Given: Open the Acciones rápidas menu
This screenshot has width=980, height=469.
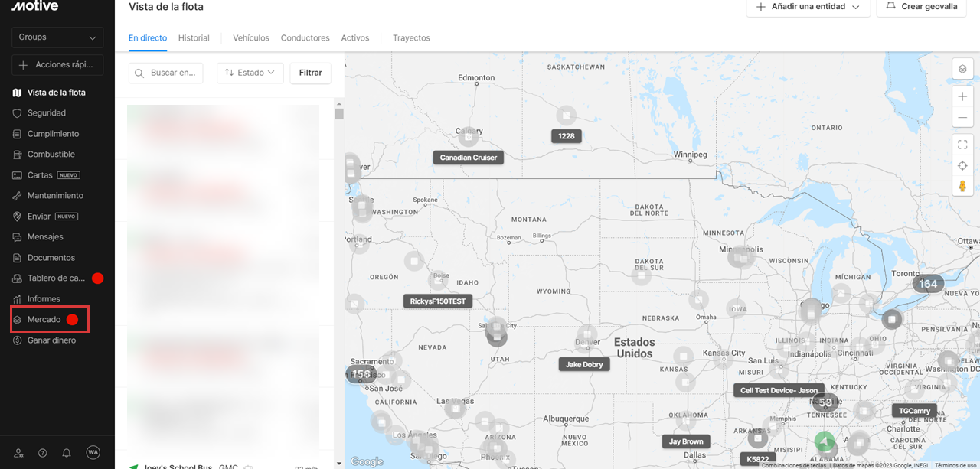Looking at the screenshot, I should 57,65.
